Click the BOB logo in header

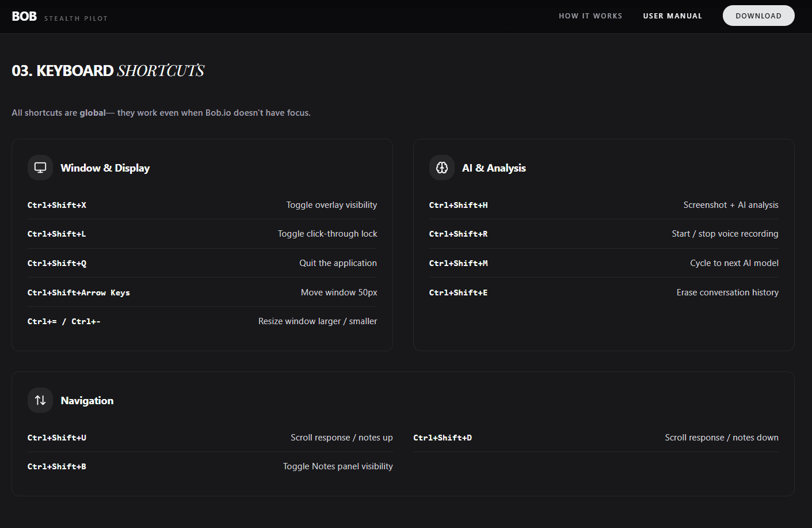point(24,16)
